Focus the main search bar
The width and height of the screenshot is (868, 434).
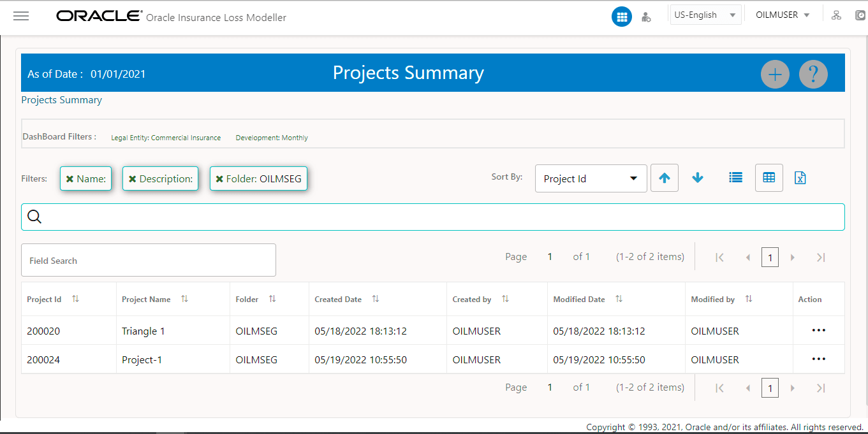point(433,217)
